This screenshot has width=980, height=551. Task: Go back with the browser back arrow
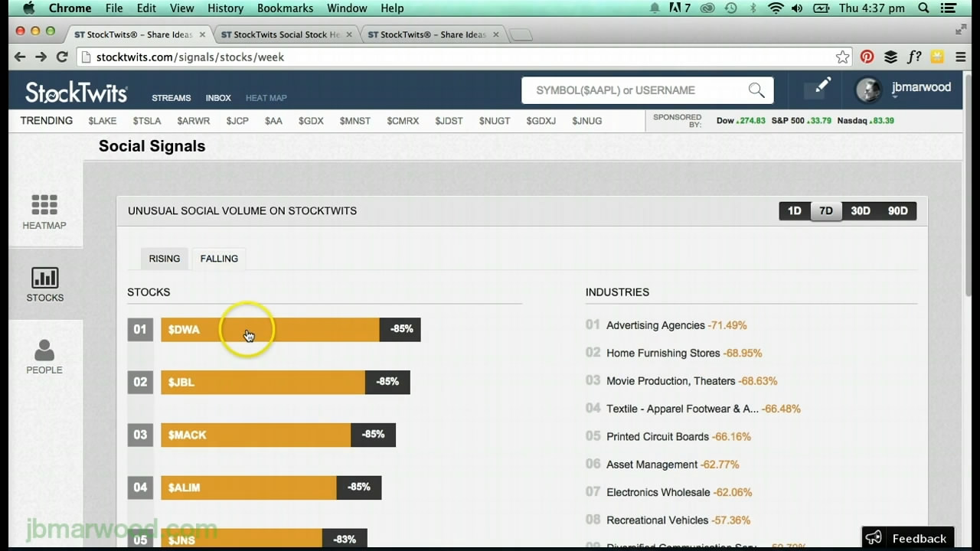20,57
